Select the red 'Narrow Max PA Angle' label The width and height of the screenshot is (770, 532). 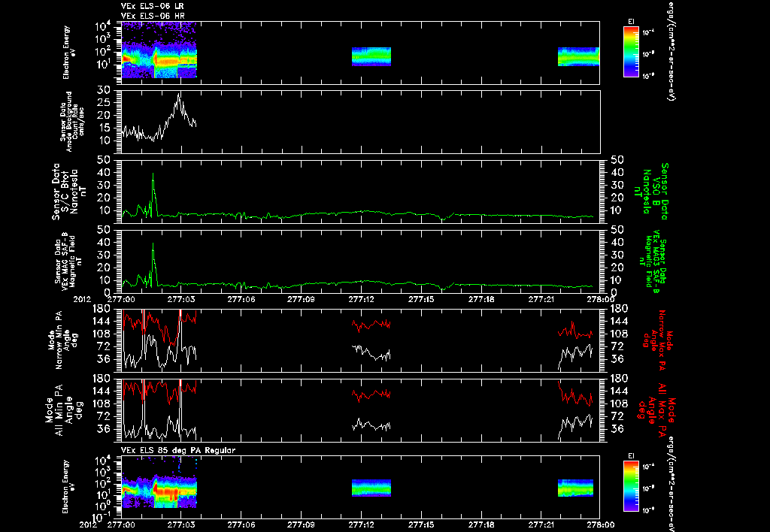(x=658, y=340)
